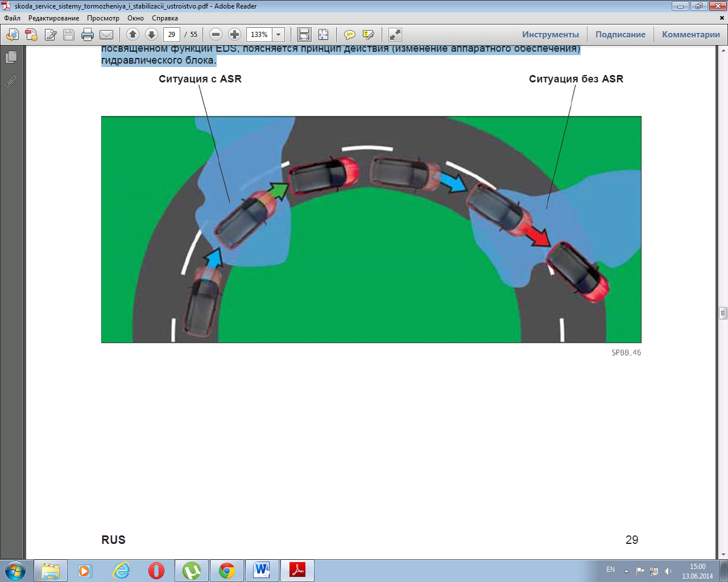This screenshot has height=582, width=728.
Task: Open the Просмотр menu
Action: pos(103,18)
